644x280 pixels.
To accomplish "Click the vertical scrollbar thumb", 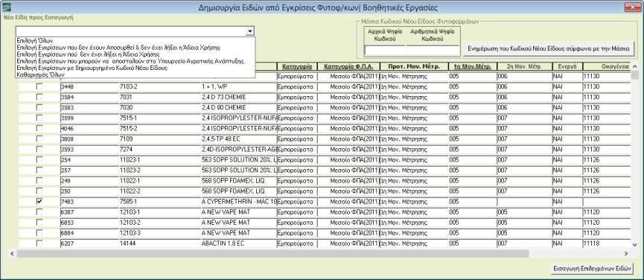I will (x=635, y=74).
